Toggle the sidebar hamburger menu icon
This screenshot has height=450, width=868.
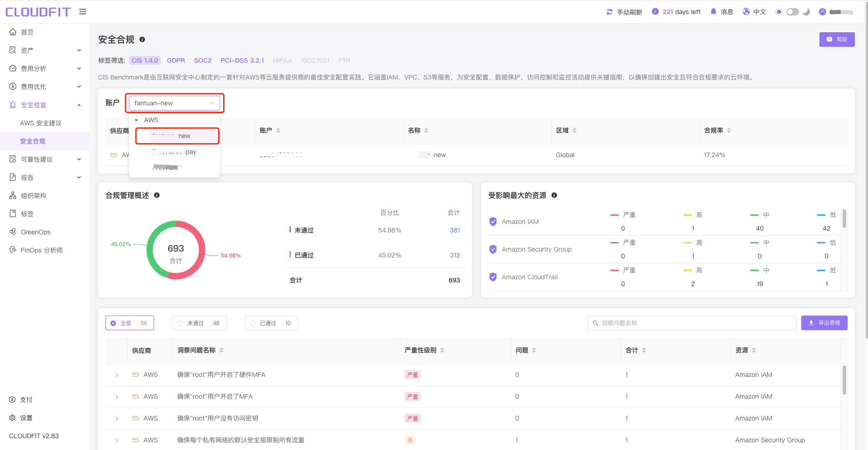pos(82,12)
